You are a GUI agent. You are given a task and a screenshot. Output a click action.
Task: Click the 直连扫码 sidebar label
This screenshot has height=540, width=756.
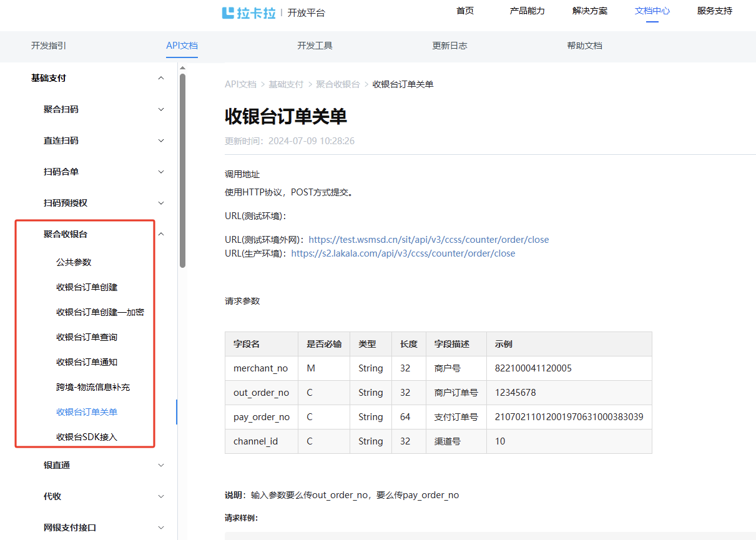point(61,140)
